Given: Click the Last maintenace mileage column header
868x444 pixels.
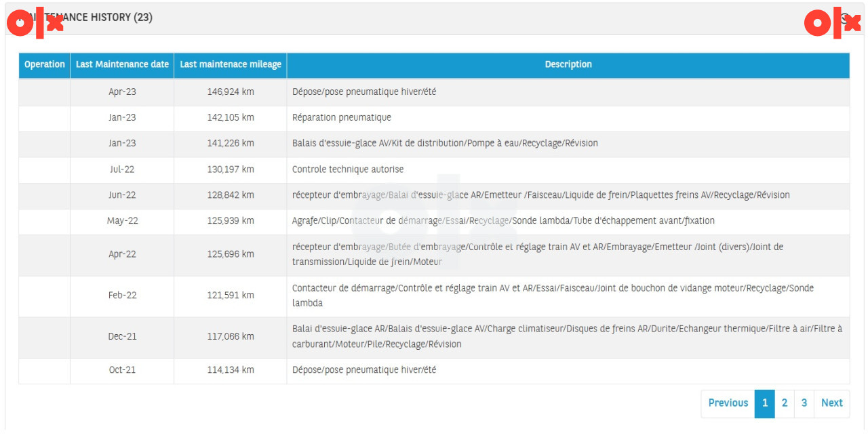Looking at the screenshot, I should (x=231, y=64).
